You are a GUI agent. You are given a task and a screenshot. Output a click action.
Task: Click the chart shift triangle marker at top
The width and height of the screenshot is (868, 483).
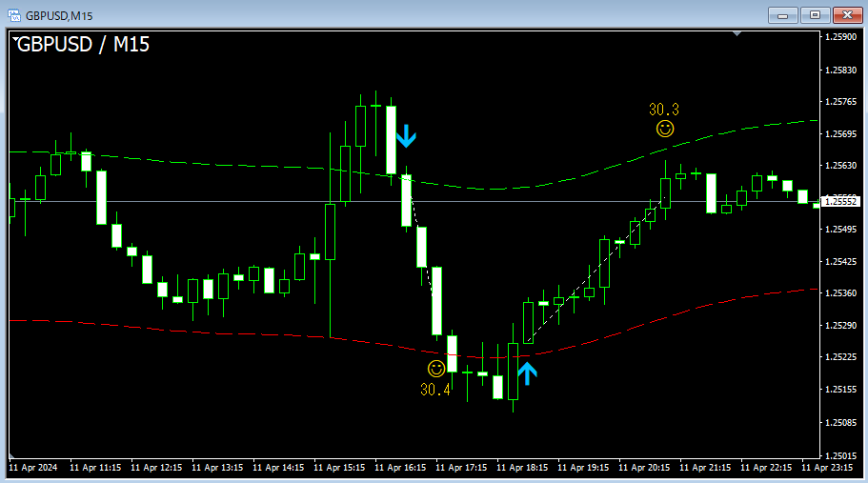click(737, 33)
